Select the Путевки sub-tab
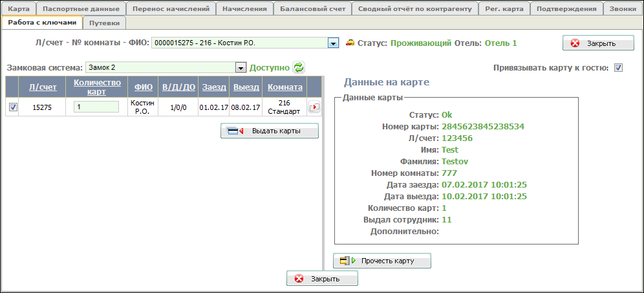 [105, 23]
